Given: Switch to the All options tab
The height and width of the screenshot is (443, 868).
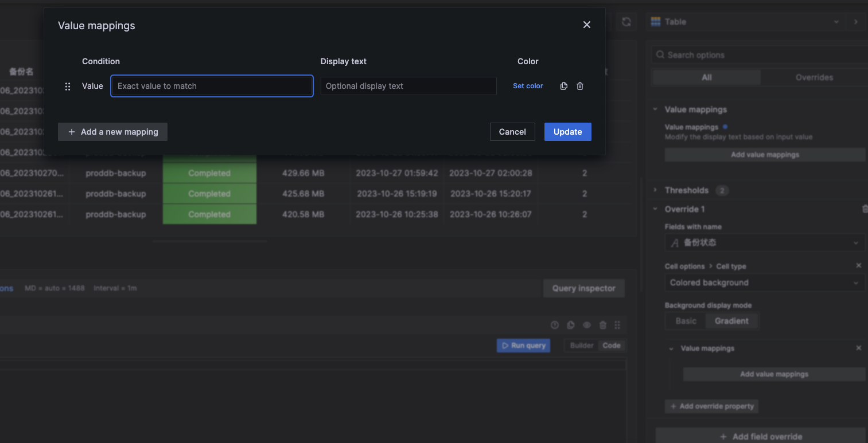Looking at the screenshot, I should pyautogui.click(x=707, y=77).
